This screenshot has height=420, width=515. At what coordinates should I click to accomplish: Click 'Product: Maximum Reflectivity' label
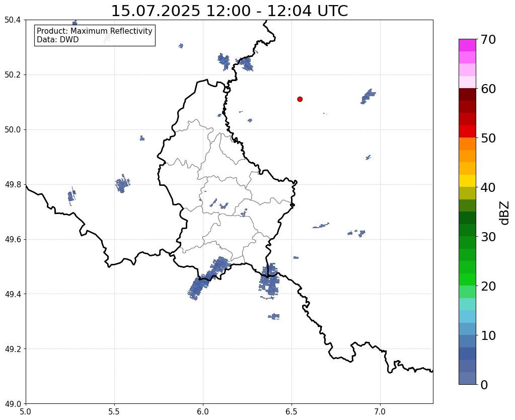click(x=95, y=31)
